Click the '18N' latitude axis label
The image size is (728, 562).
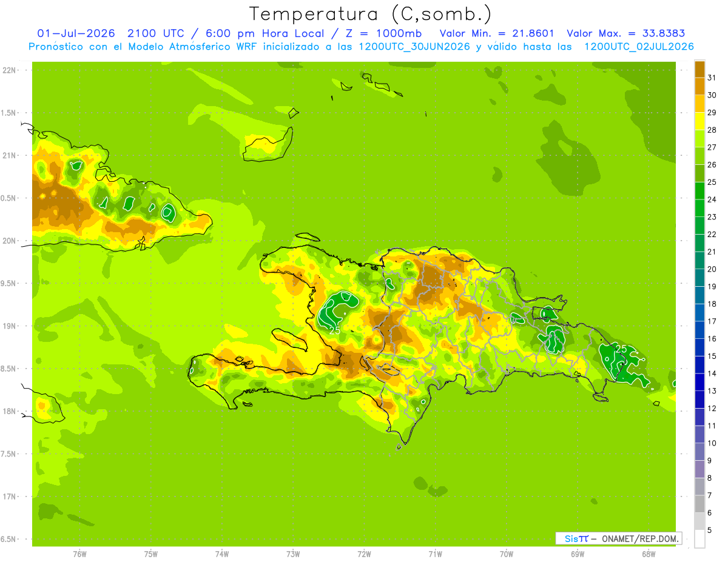coord(10,411)
